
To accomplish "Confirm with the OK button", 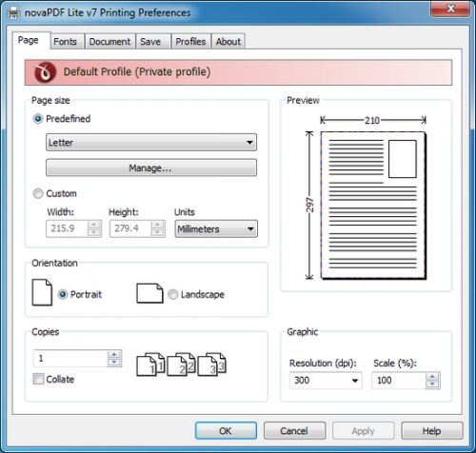I will pos(226,431).
